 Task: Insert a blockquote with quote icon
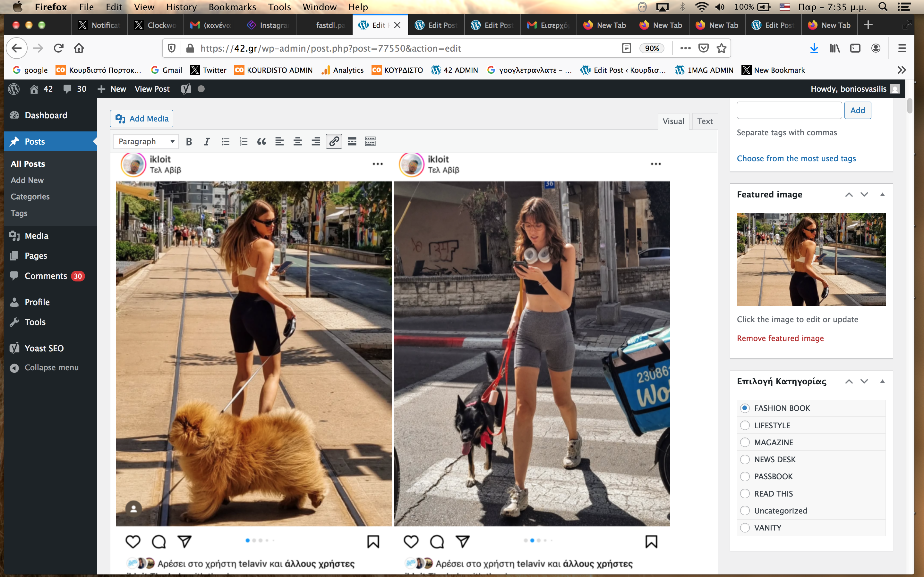(x=261, y=142)
